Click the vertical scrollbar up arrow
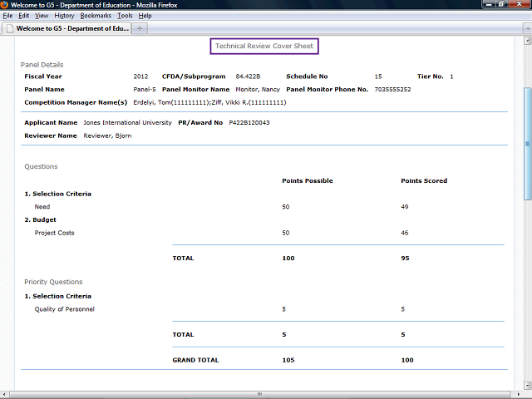 pyautogui.click(x=527, y=40)
